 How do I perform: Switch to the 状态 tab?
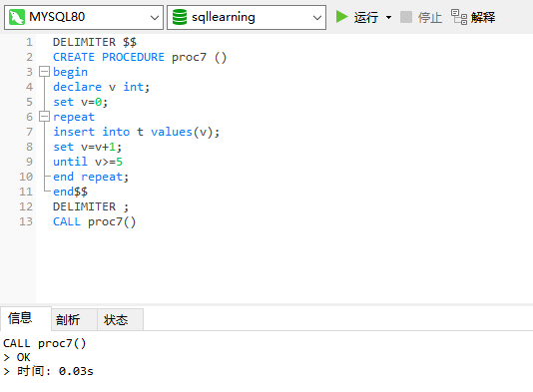coord(121,319)
